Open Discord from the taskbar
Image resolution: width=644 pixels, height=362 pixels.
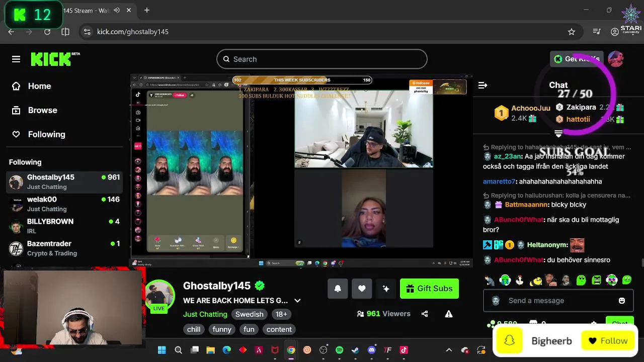pyautogui.click(x=371, y=350)
